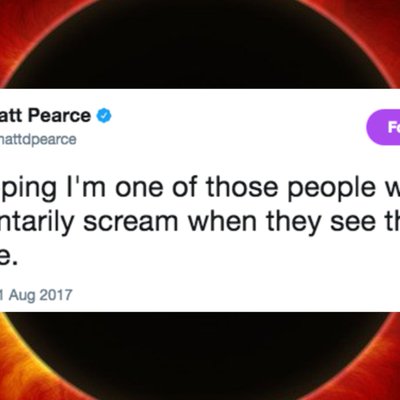Click the blue verified badge beside Pearce

coord(104,116)
